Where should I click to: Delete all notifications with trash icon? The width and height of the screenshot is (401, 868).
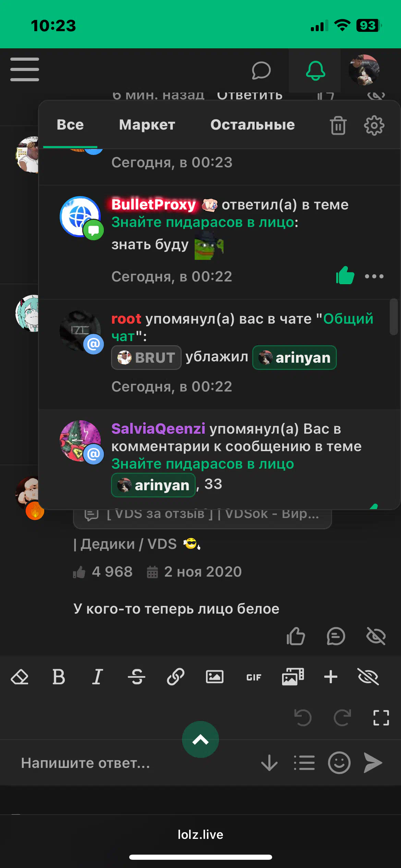(x=338, y=125)
